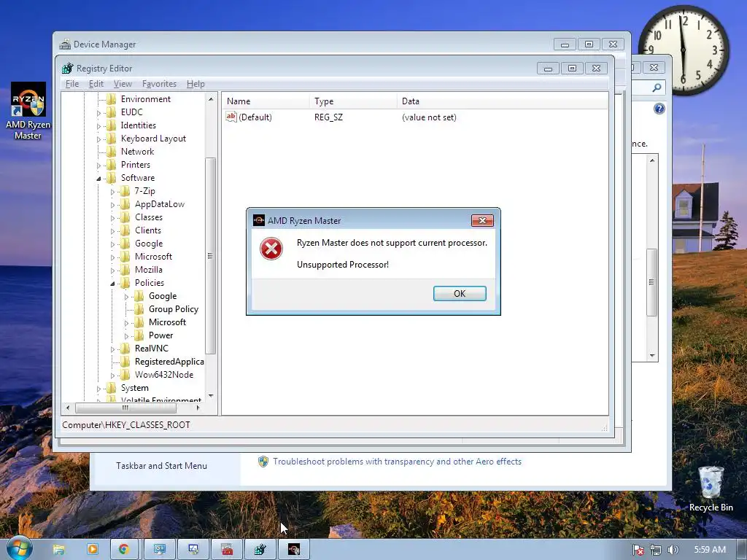Click the network tray icon
747x560 pixels.
click(x=656, y=550)
